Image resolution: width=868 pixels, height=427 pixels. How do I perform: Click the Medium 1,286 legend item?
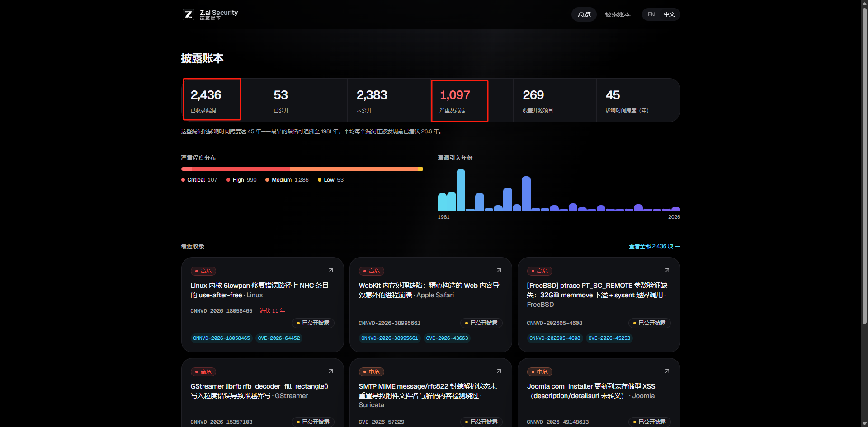click(287, 180)
